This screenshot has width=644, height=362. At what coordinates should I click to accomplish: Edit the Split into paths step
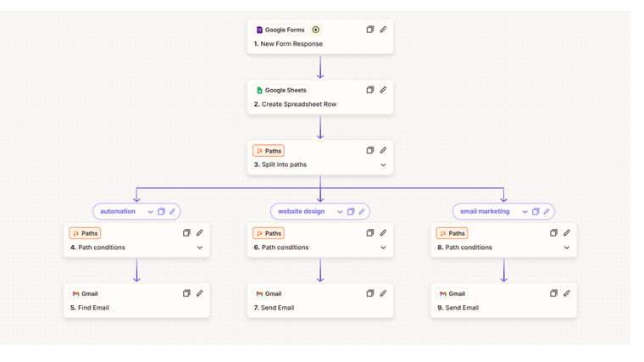383,150
